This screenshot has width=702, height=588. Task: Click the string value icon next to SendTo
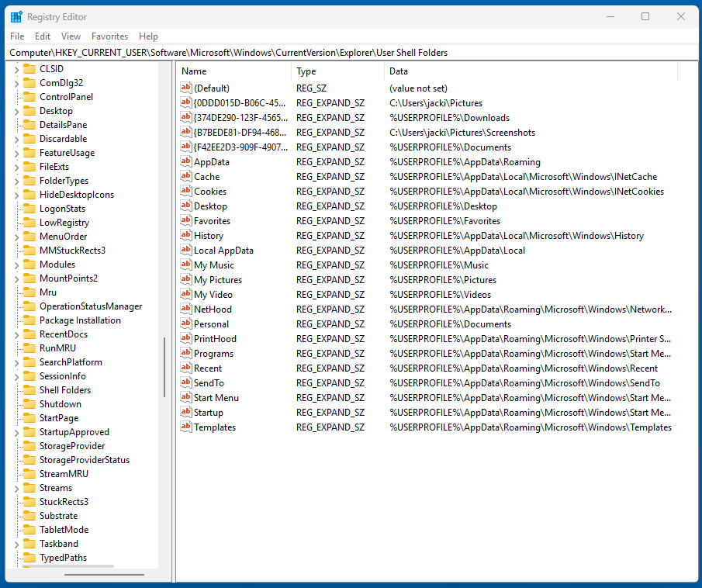(185, 382)
